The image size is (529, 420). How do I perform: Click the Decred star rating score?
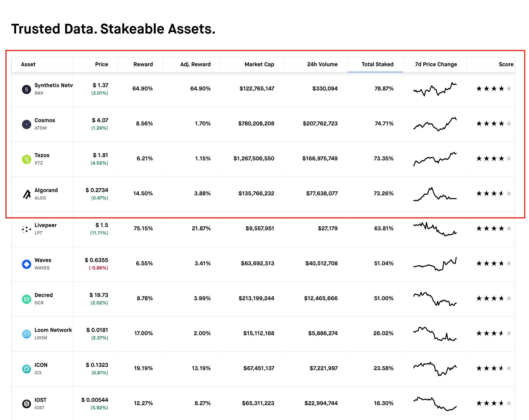(x=494, y=298)
